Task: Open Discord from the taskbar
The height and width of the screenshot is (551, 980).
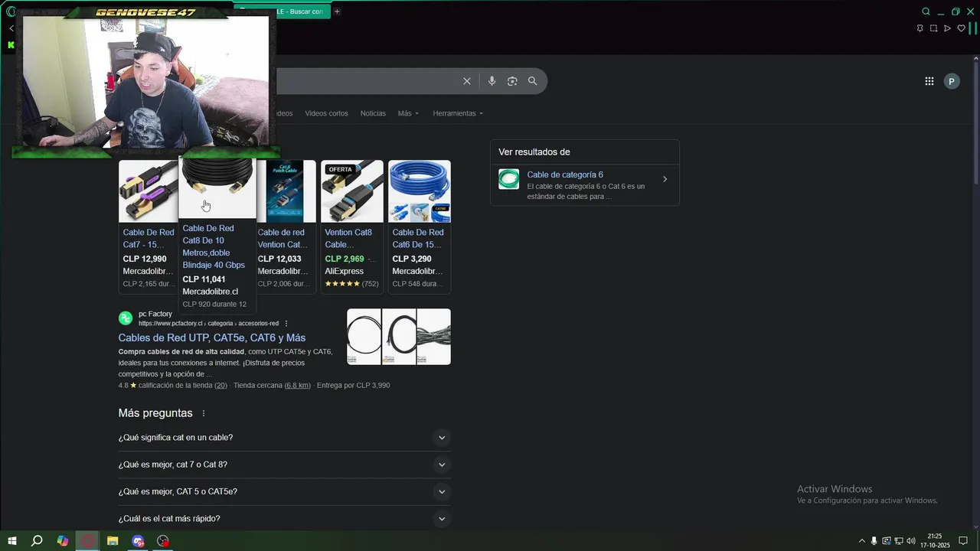Action: (138, 541)
